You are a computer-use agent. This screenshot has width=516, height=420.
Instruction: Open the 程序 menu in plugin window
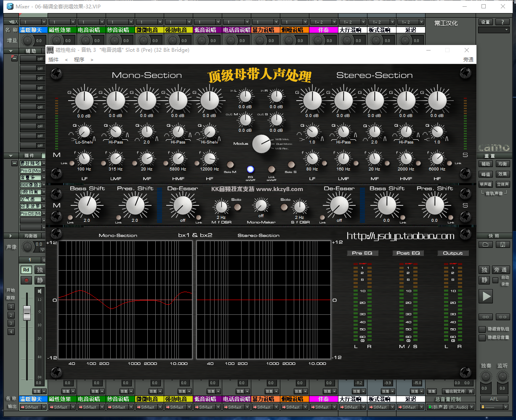(79, 60)
